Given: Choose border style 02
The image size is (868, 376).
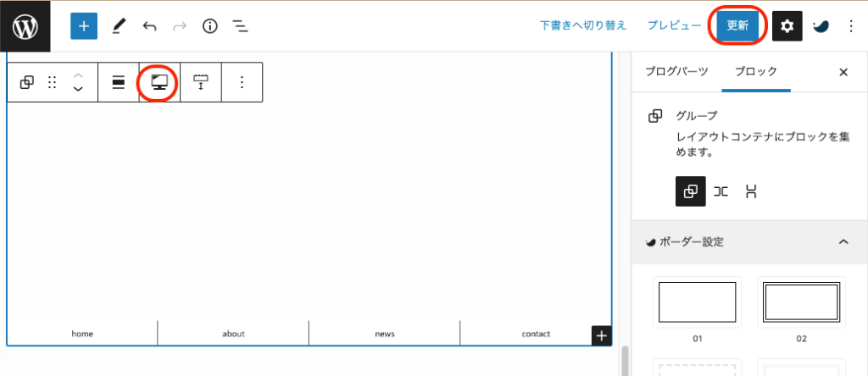Looking at the screenshot, I should point(801,302).
